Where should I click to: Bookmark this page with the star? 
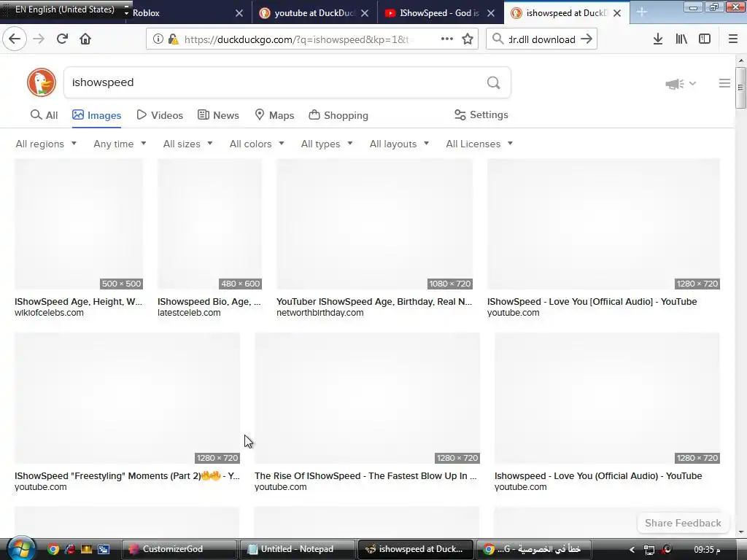[x=468, y=39]
